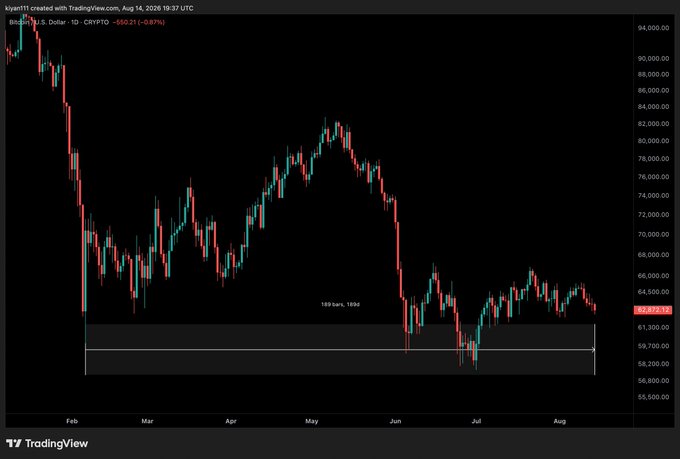Click the 61,300.00 price axis label
The height and width of the screenshot is (459, 680).
653,328
